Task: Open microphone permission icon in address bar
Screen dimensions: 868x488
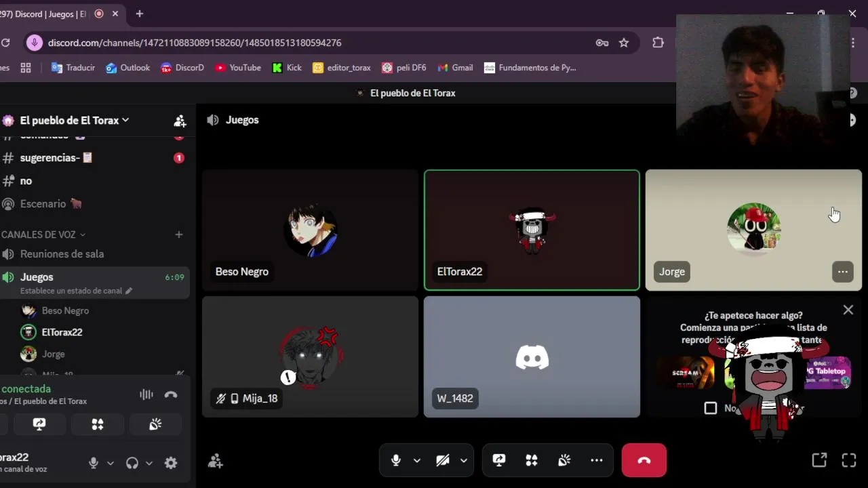Action: 35,43
